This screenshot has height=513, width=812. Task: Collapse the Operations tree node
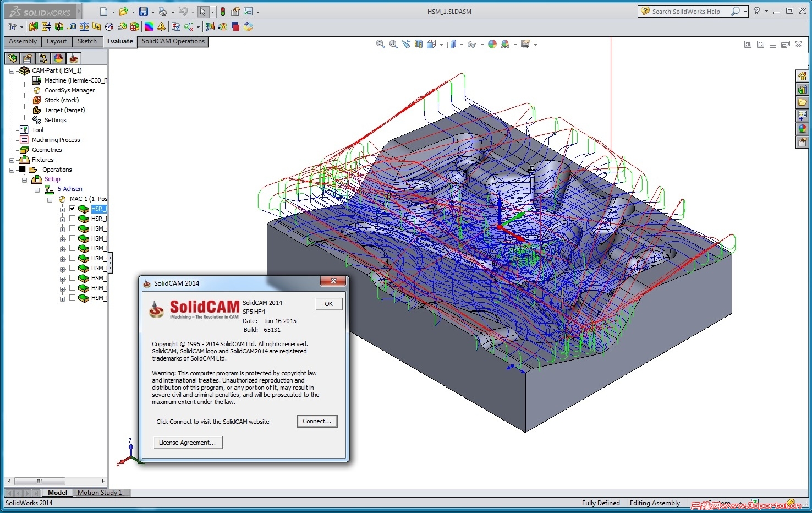coord(12,170)
